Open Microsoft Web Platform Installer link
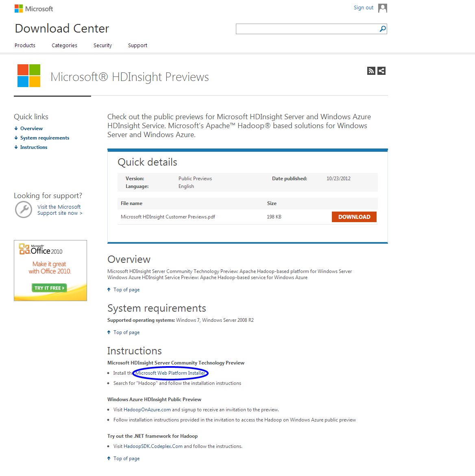Image resolution: width=475 pixels, height=476 pixels. point(170,373)
